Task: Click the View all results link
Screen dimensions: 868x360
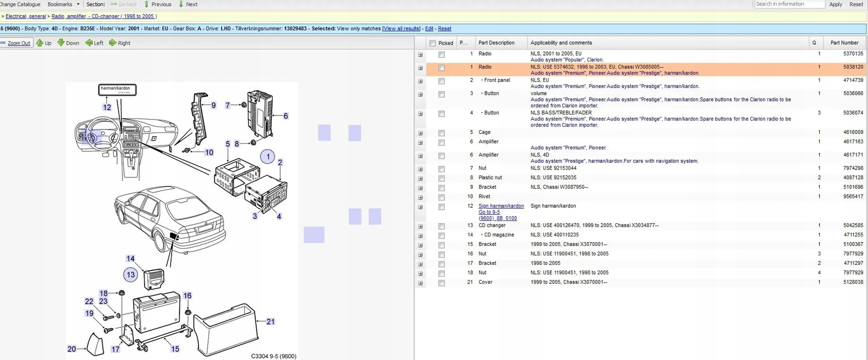Action: click(401, 28)
